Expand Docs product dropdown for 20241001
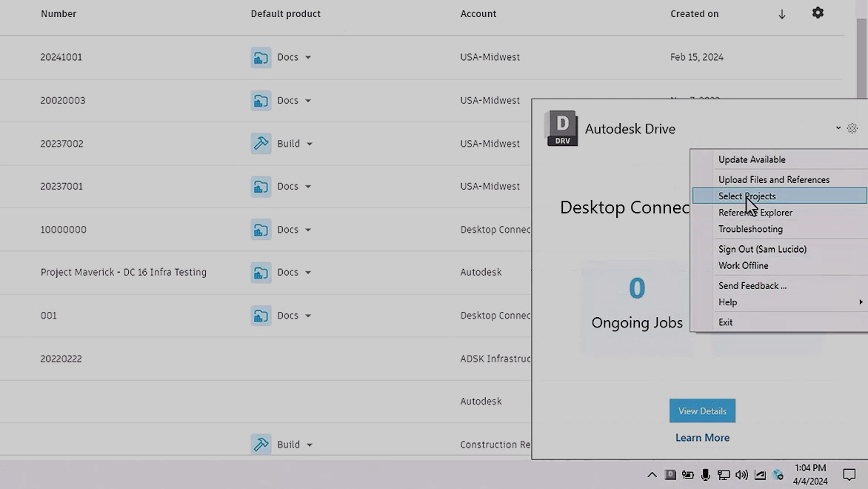The height and width of the screenshot is (489, 868). coord(308,58)
